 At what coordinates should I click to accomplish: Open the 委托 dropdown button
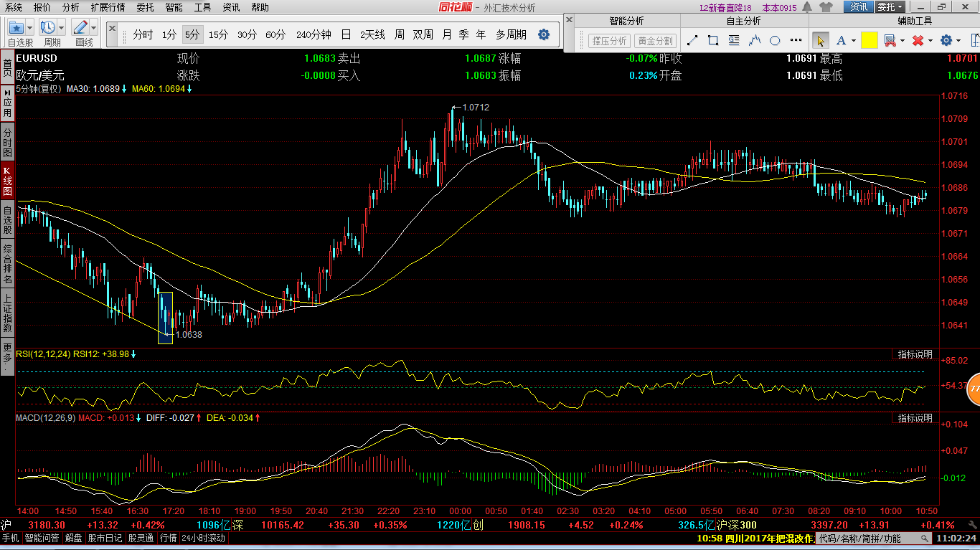click(890, 7)
